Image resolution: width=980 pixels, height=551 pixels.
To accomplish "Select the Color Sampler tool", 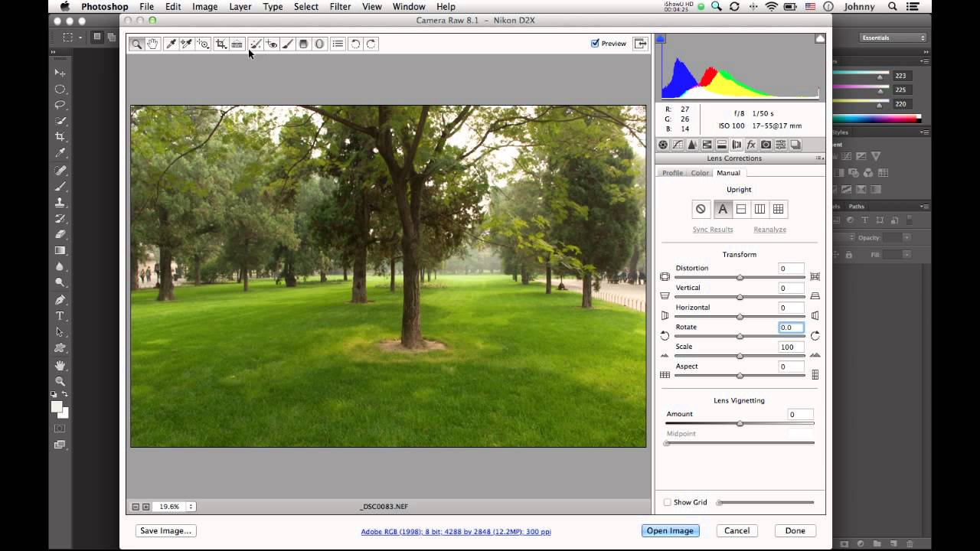I will [x=186, y=44].
